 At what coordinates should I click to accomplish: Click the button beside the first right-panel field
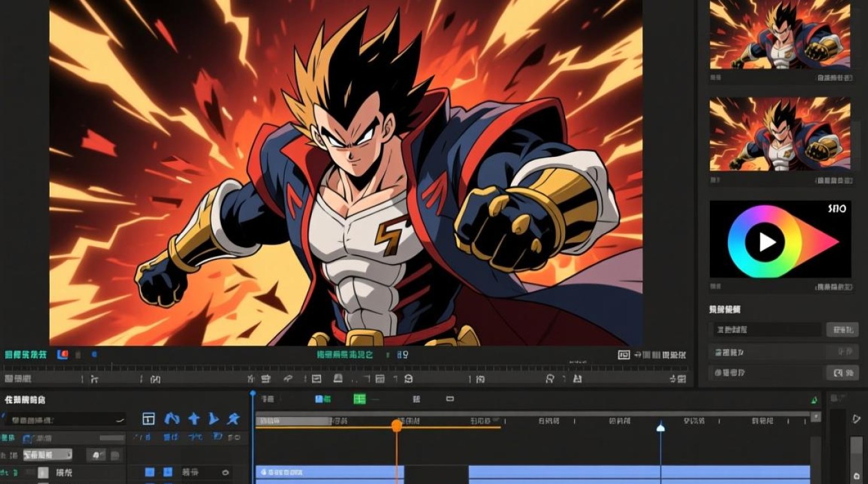842,330
